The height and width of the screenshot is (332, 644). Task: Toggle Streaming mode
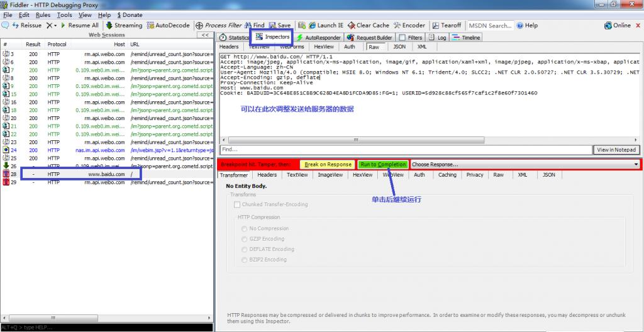pyautogui.click(x=124, y=26)
